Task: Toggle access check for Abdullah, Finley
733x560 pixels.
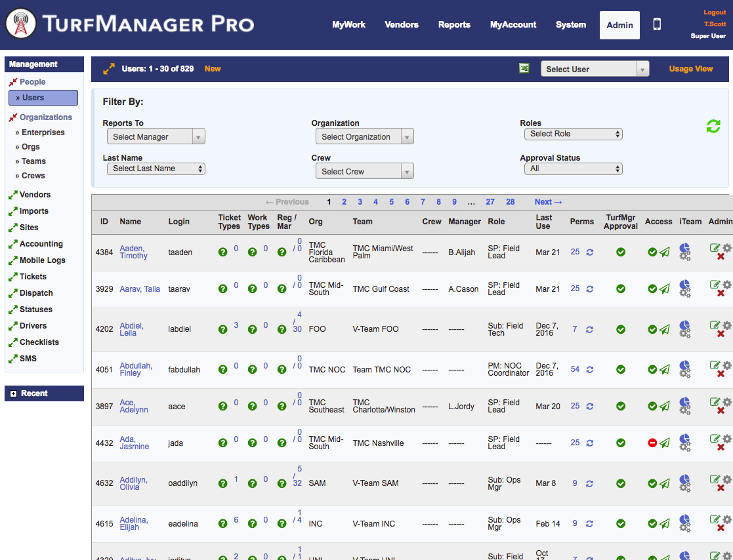Action: click(x=652, y=369)
